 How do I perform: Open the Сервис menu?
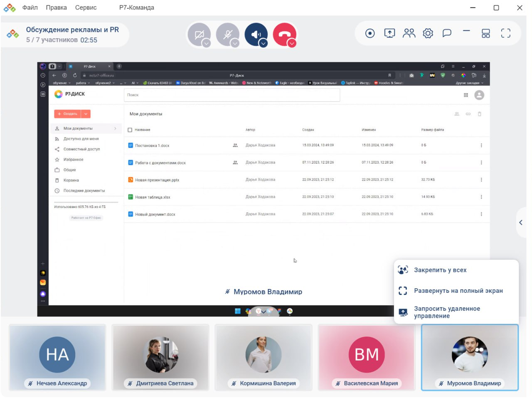(x=86, y=7)
